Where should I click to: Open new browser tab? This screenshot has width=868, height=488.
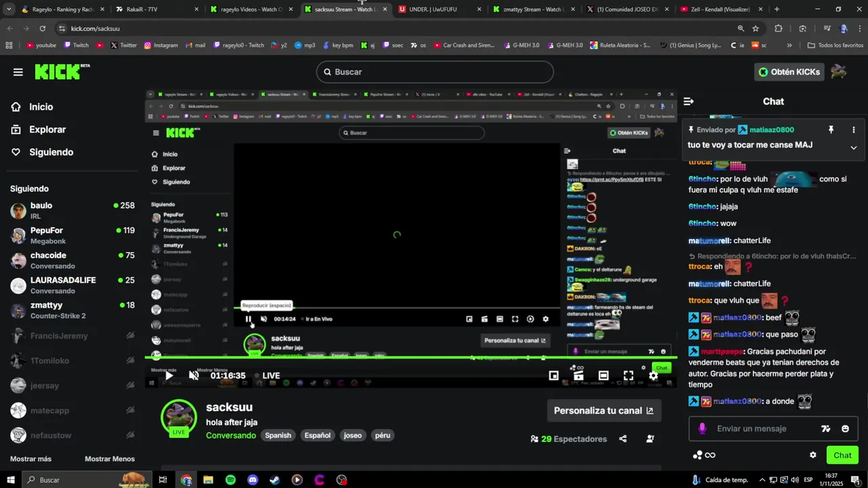pyautogui.click(x=776, y=9)
